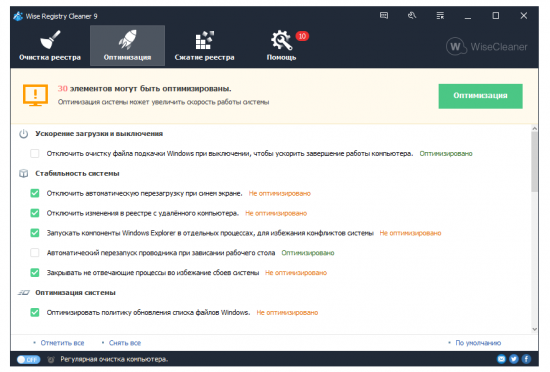
Task: Check the Отключить очистку файла подкачки checkbox
Action: pos(35,153)
